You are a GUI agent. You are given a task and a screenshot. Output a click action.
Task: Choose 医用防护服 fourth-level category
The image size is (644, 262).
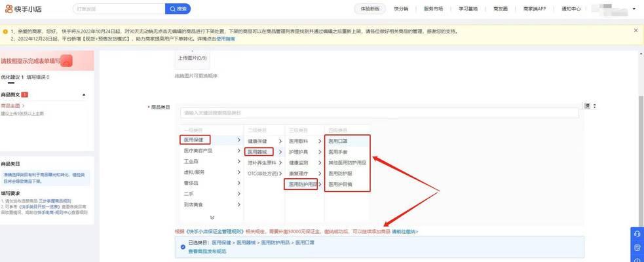[341, 174]
